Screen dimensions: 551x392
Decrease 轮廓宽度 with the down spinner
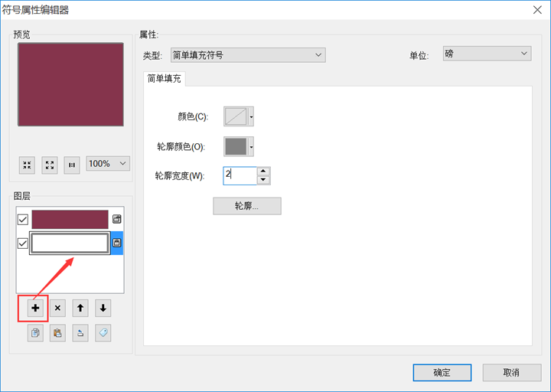[263, 180]
